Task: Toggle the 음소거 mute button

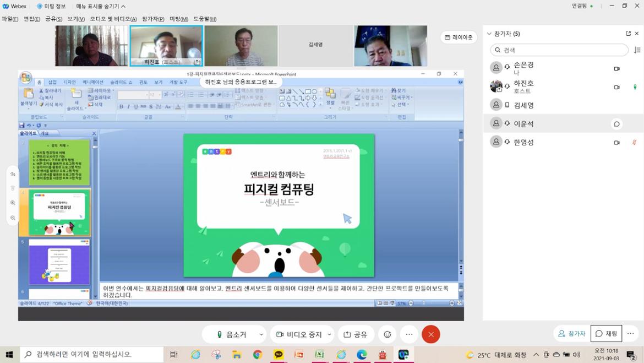Action: coord(231,335)
